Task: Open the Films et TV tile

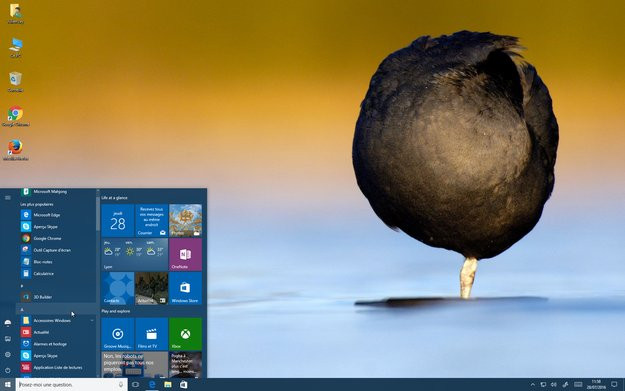Action: coord(151,334)
